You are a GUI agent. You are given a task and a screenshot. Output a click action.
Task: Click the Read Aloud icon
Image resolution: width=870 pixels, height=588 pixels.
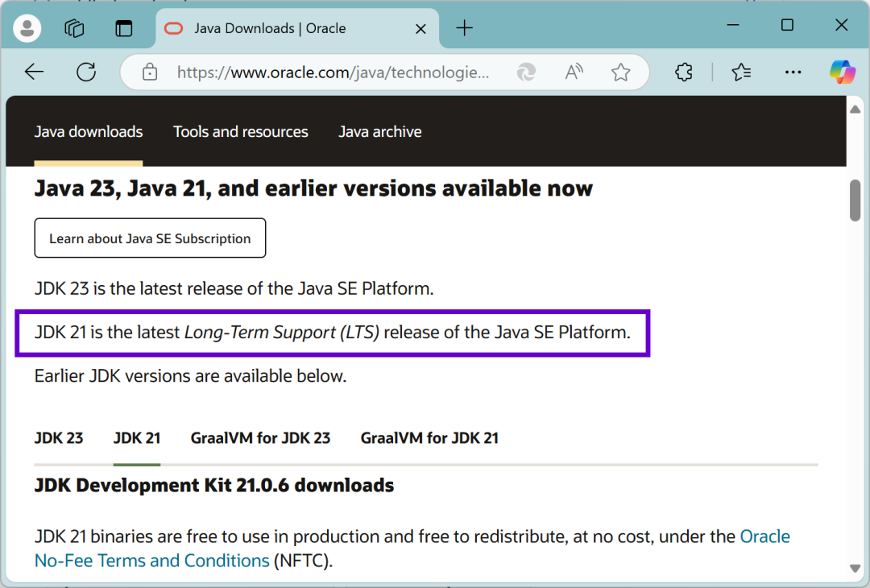click(x=574, y=72)
